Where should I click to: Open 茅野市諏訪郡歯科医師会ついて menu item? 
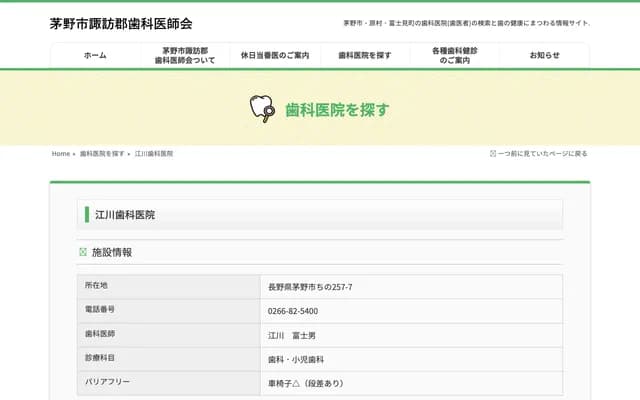[185, 55]
